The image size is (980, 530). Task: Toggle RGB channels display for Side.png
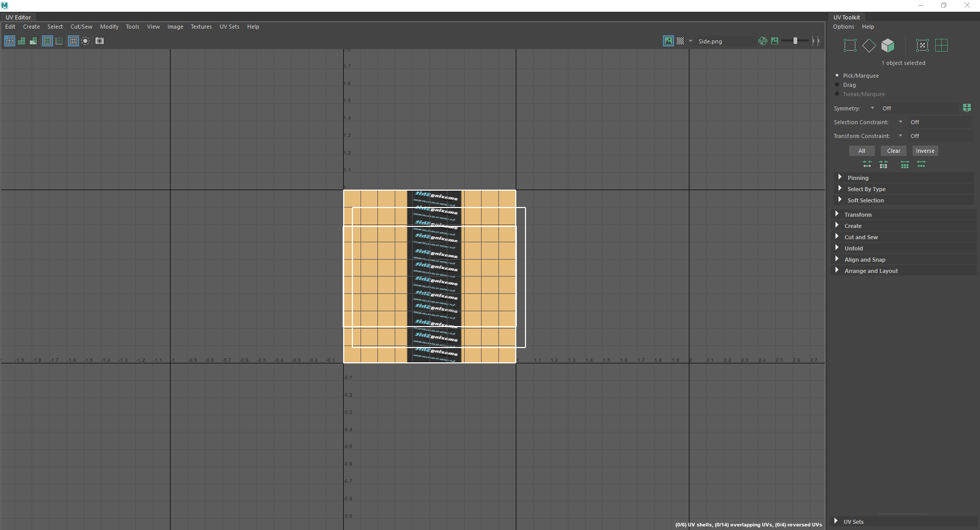[x=762, y=41]
